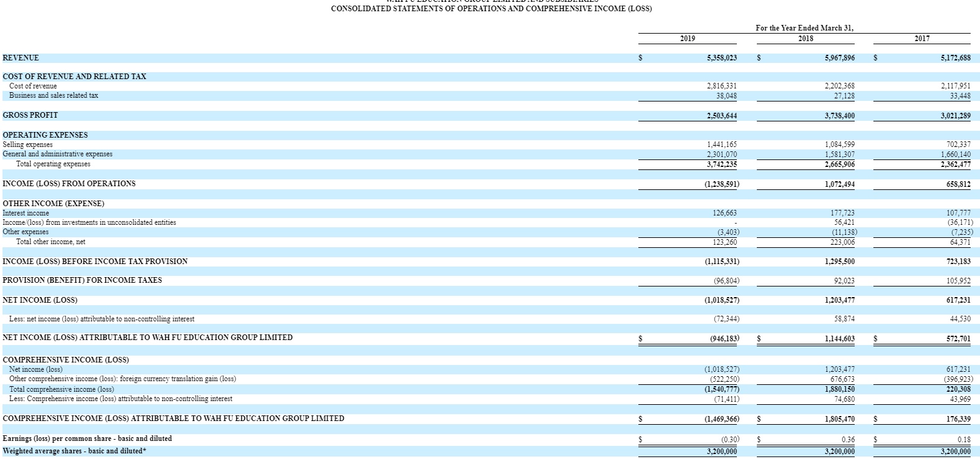Select 'Income/(loss) from investments in unconsolidated entities' label

(89, 222)
